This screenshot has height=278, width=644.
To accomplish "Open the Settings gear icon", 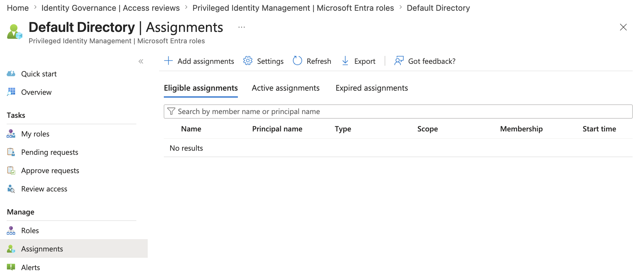I will point(248,61).
